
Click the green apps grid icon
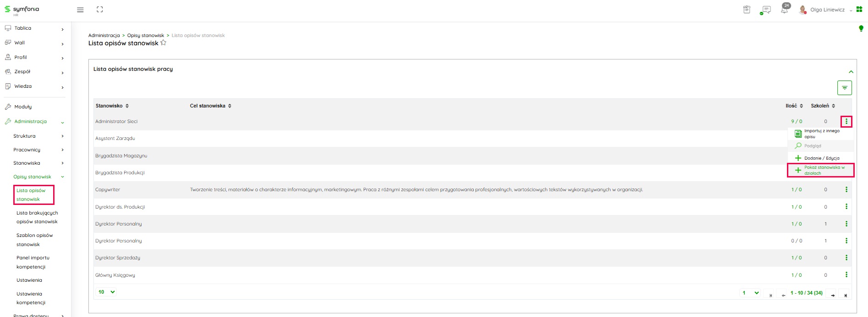click(x=859, y=10)
